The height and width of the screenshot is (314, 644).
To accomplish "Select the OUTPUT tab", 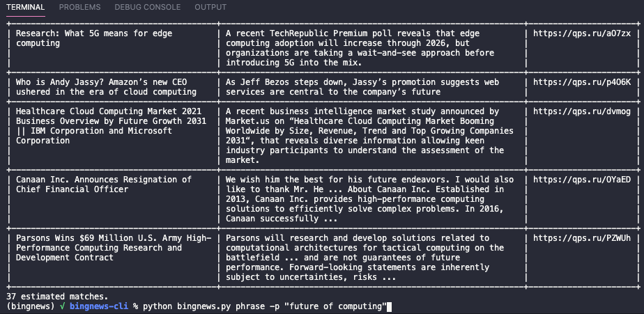I will coord(210,7).
